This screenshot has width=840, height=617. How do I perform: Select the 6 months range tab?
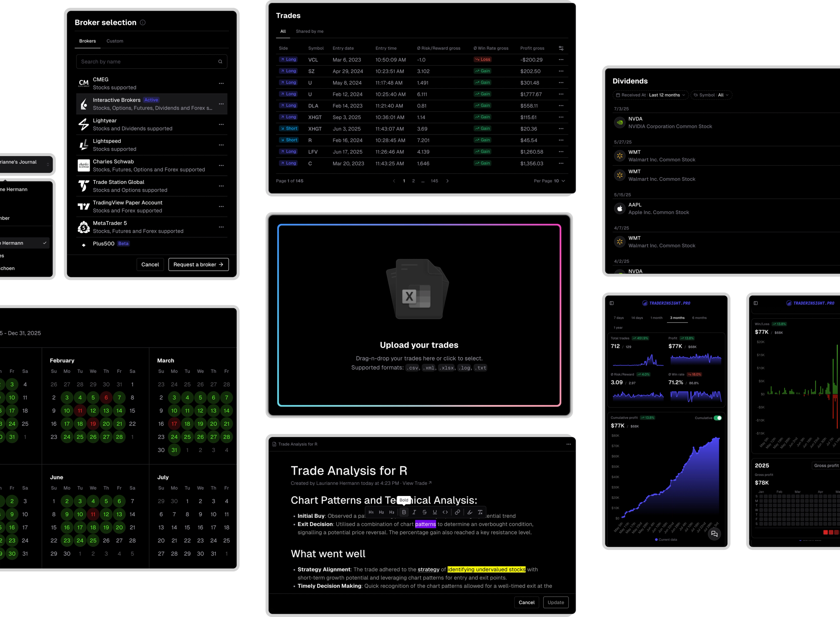tap(699, 318)
